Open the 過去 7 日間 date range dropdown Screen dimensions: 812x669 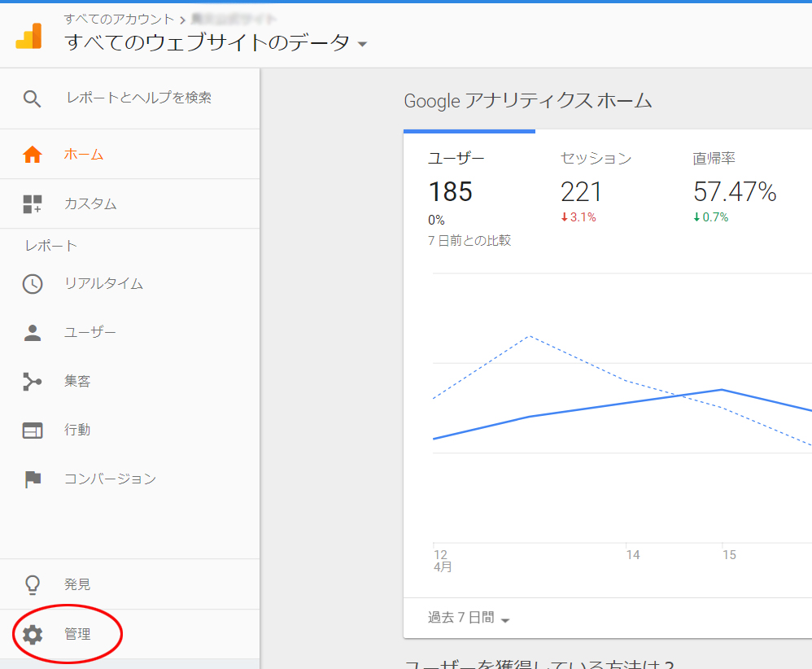pyautogui.click(x=469, y=618)
